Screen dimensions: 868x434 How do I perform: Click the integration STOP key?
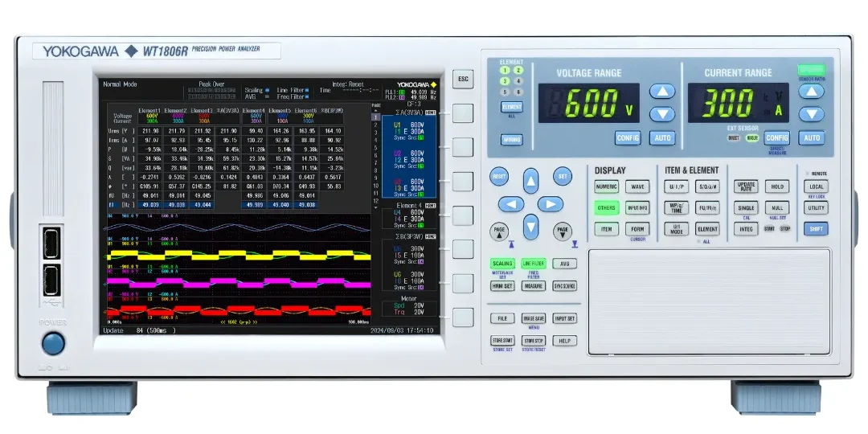(x=785, y=228)
